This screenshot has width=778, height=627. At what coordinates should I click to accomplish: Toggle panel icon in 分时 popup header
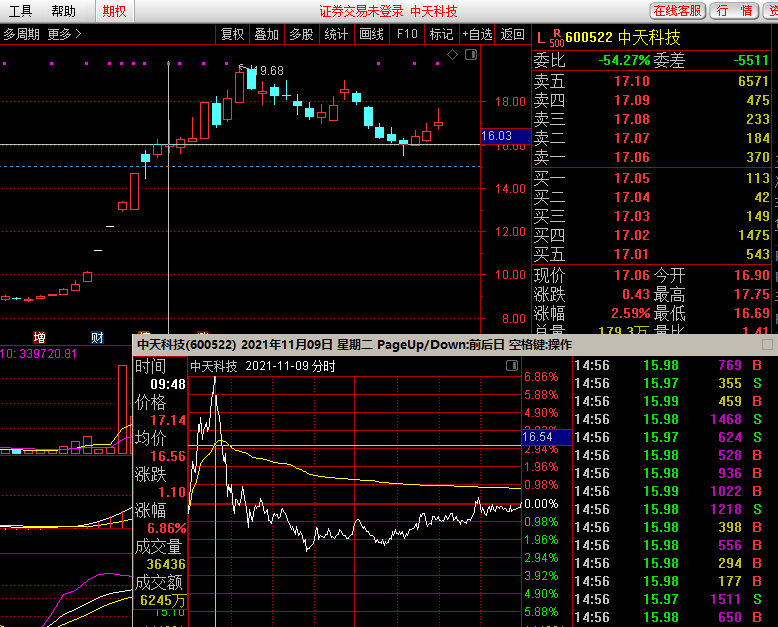coord(512,366)
